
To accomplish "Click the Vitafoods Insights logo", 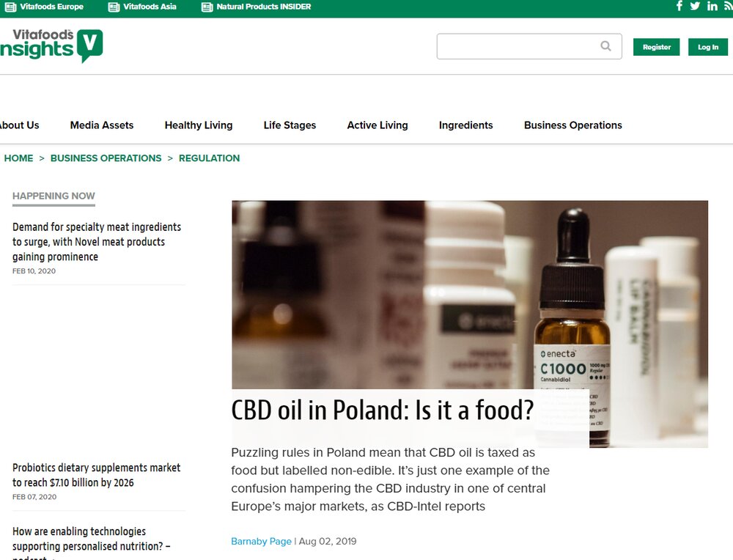I will (51, 45).
